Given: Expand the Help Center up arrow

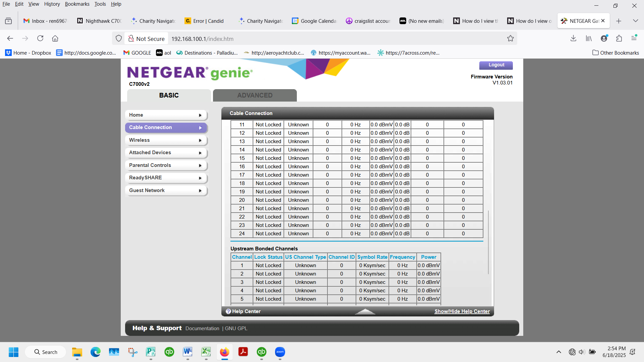Looking at the screenshot, I should [x=365, y=312].
